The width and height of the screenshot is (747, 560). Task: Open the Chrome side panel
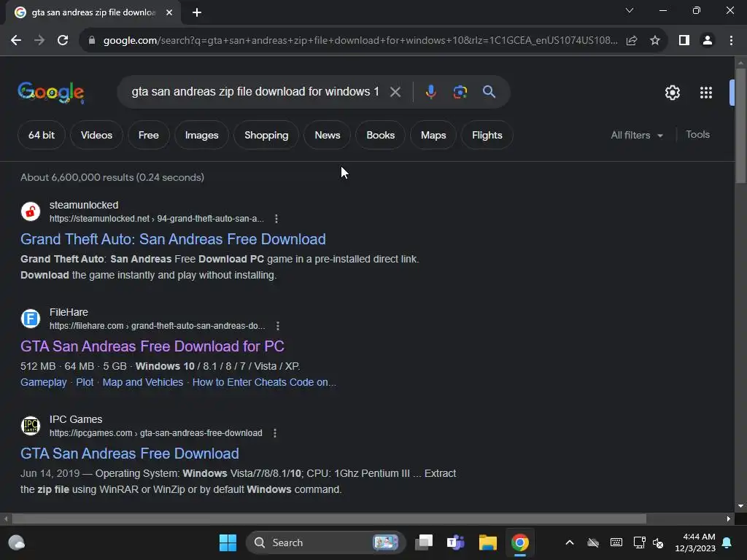684,41
